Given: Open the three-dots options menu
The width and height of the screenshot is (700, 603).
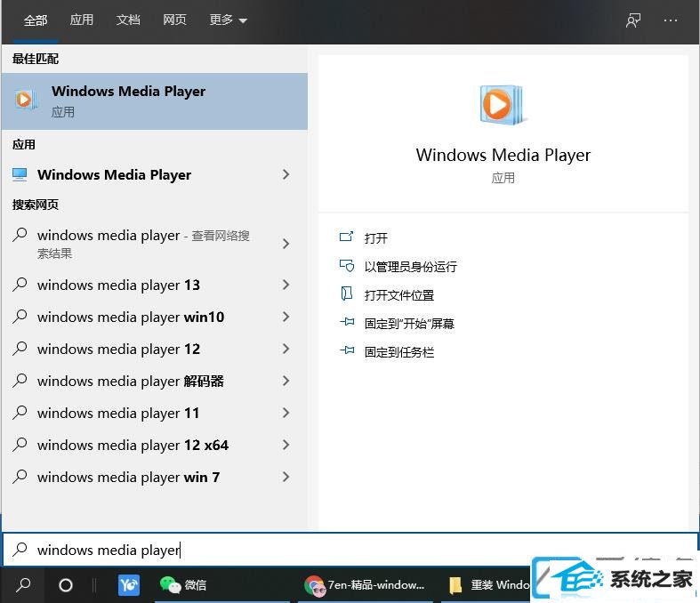Looking at the screenshot, I should point(671,20).
